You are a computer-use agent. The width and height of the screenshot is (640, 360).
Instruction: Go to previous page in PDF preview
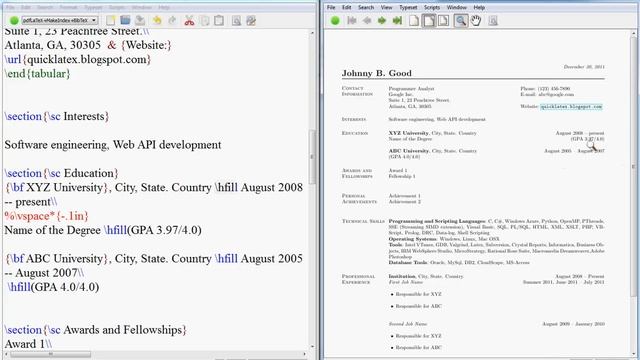point(367,20)
